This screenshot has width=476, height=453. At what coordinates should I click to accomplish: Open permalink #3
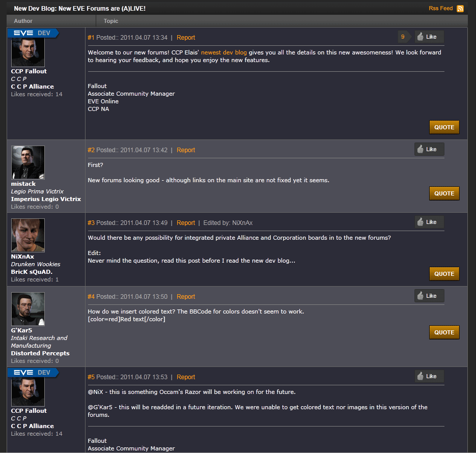[x=91, y=223]
